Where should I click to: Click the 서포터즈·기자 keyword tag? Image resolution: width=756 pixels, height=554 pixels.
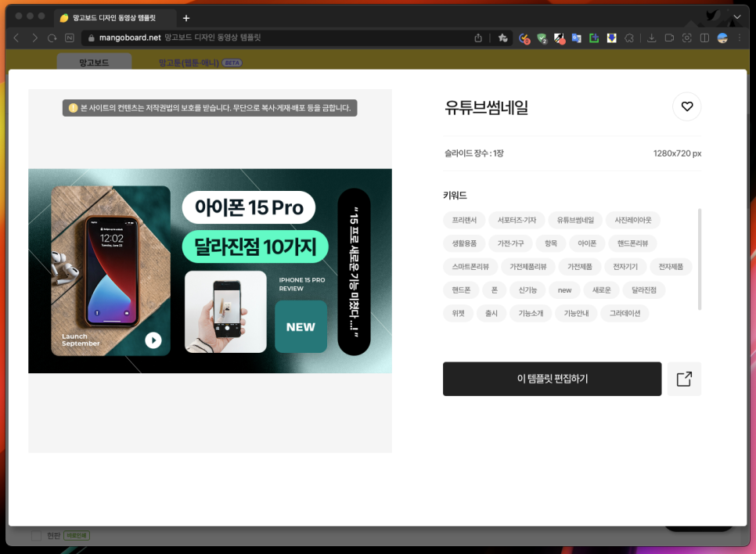pos(517,220)
